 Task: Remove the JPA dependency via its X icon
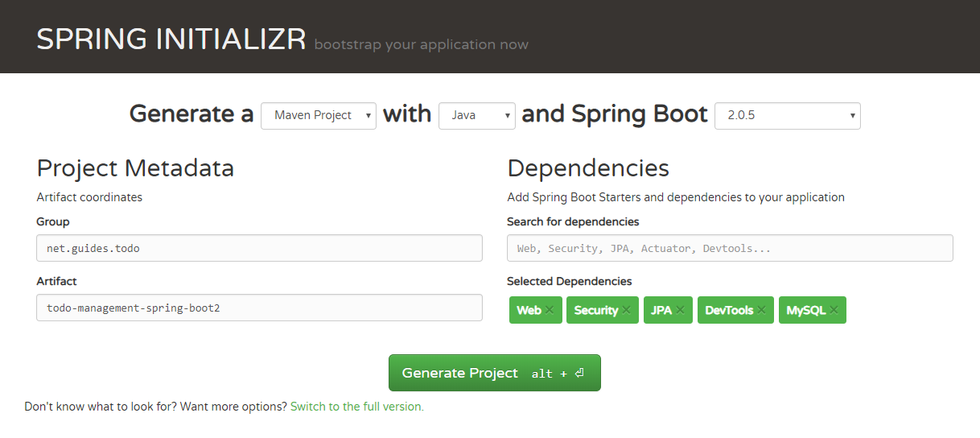click(680, 310)
